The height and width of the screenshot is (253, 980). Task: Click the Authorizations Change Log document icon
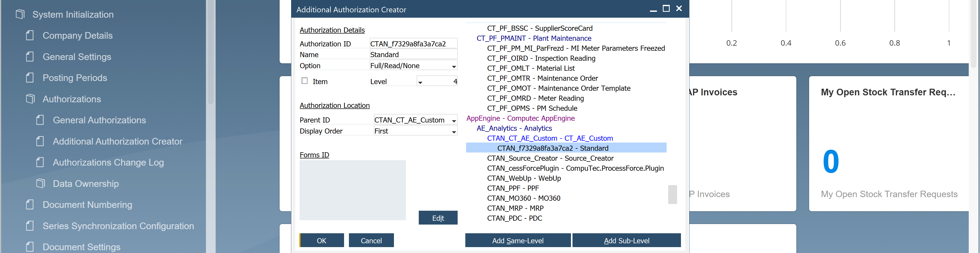point(40,162)
